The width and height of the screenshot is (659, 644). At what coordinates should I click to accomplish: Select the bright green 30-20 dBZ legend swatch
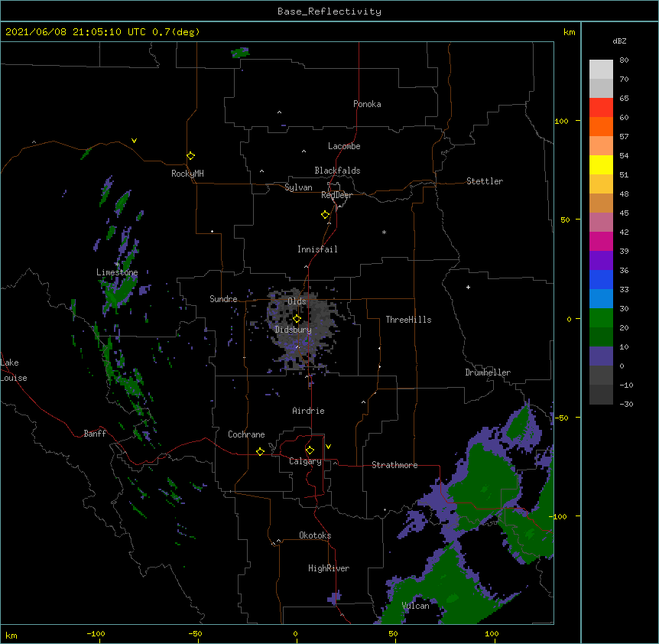601,318
